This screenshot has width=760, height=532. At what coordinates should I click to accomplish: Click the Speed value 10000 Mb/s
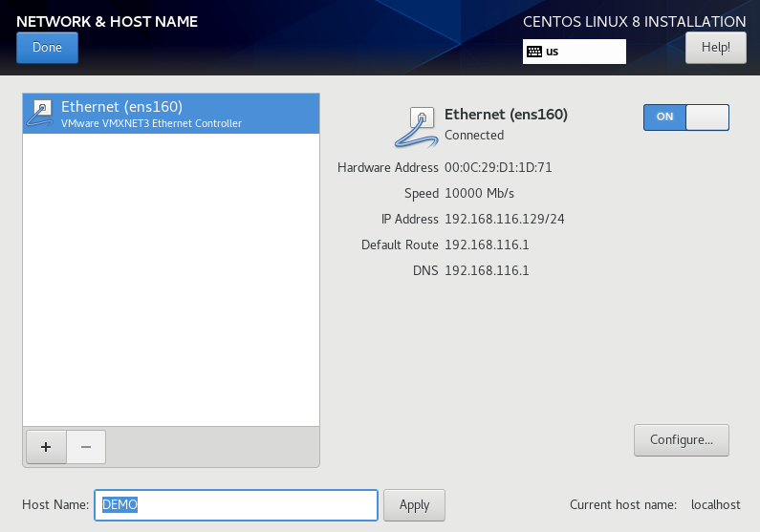point(479,193)
